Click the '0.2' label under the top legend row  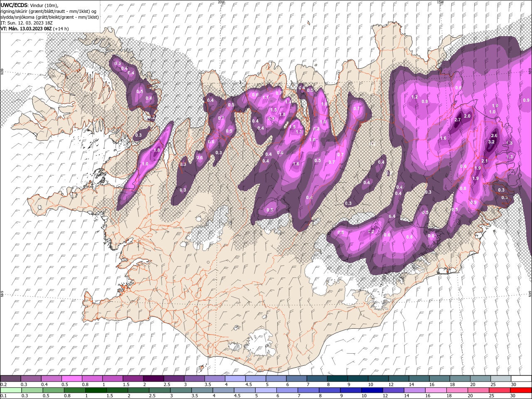tap(4, 384)
